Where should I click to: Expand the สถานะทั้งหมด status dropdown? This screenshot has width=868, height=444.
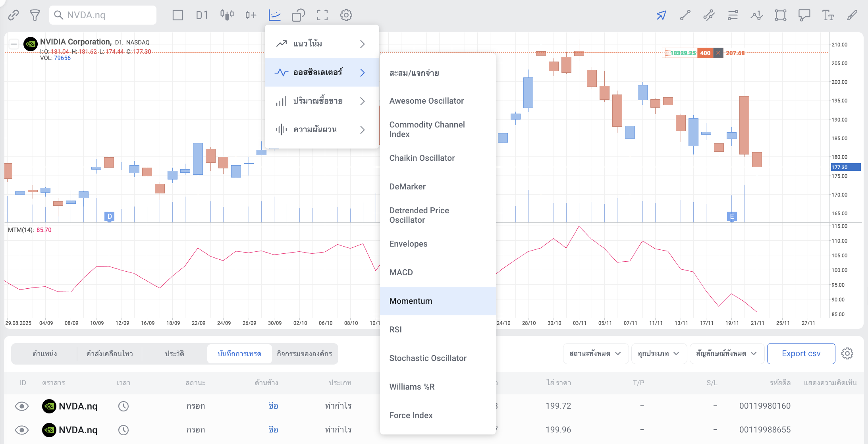(595, 353)
